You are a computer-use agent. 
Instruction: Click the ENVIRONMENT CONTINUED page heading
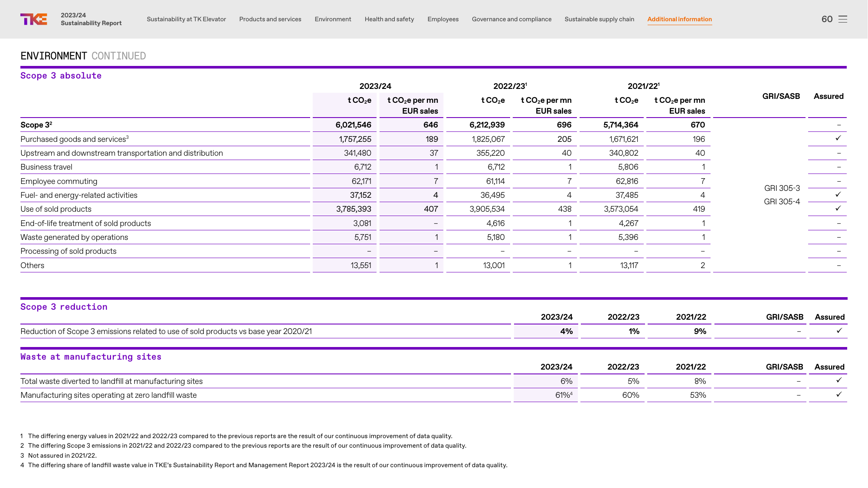pos(83,56)
